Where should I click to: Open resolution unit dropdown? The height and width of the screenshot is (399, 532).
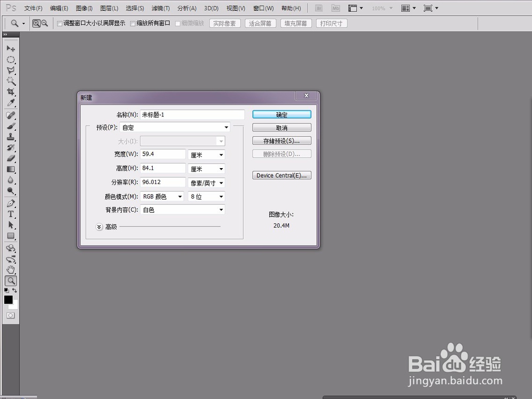[x=206, y=183]
